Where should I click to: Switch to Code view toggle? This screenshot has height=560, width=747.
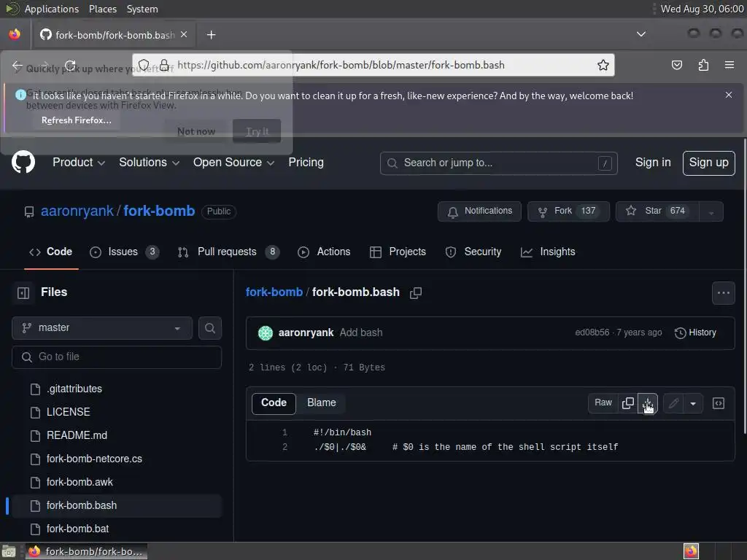[274, 403]
